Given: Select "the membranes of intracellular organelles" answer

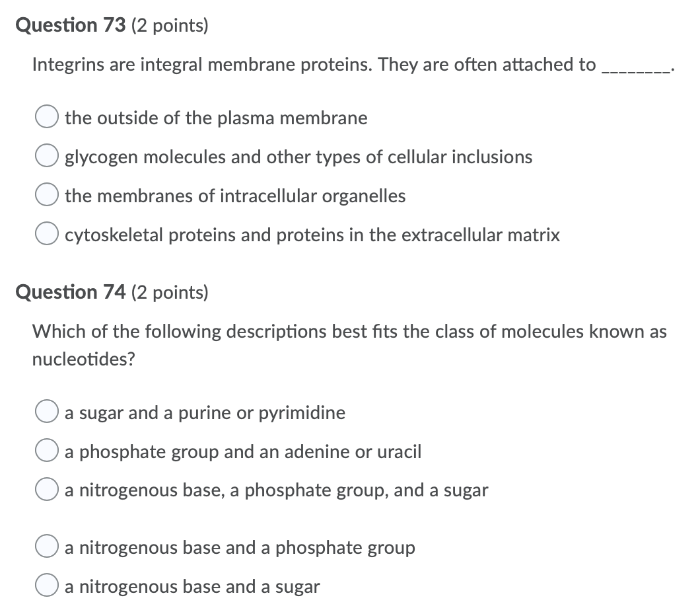Looking at the screenshot, I should (46, 194).
